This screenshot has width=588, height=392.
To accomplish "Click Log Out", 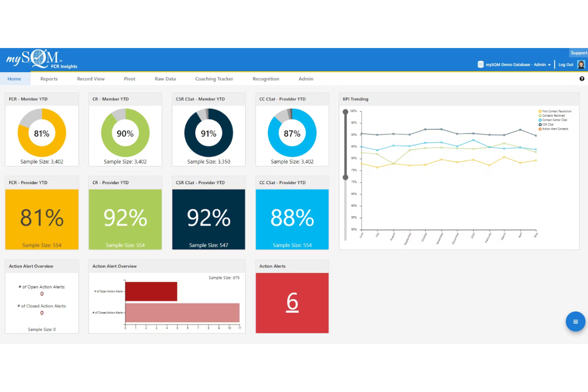I will [566, 64].
